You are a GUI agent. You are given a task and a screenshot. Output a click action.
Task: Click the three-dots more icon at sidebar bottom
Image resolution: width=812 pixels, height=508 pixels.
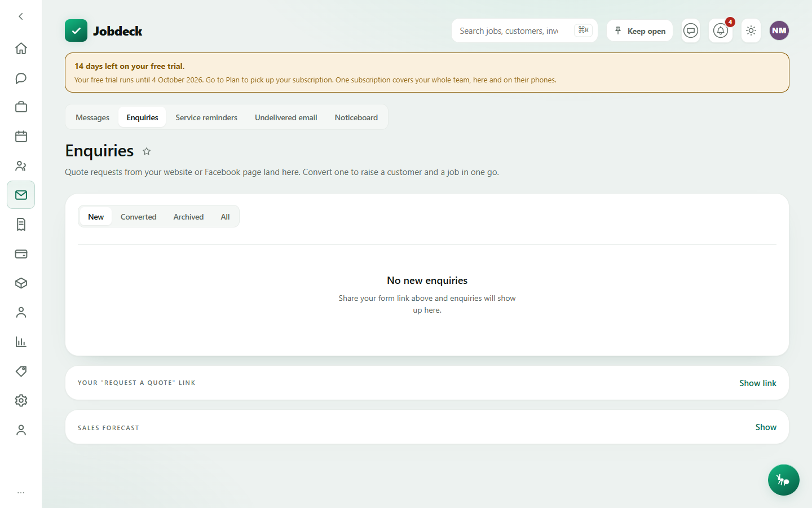(x=21, y=493)
